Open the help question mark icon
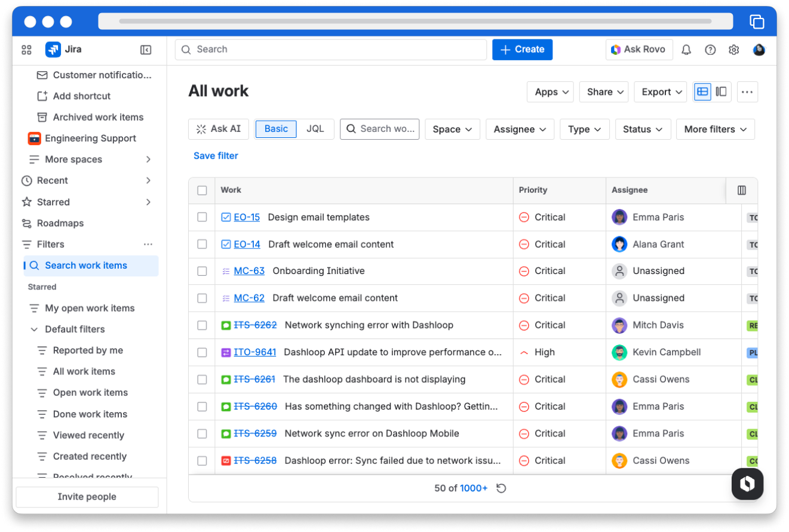 [x=710, y=50]
